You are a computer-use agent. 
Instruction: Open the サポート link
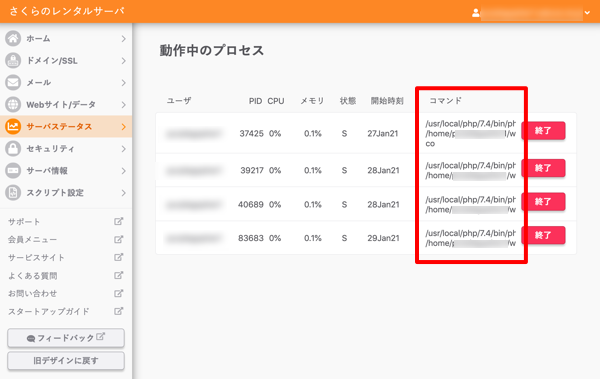(x=24, y=222)
